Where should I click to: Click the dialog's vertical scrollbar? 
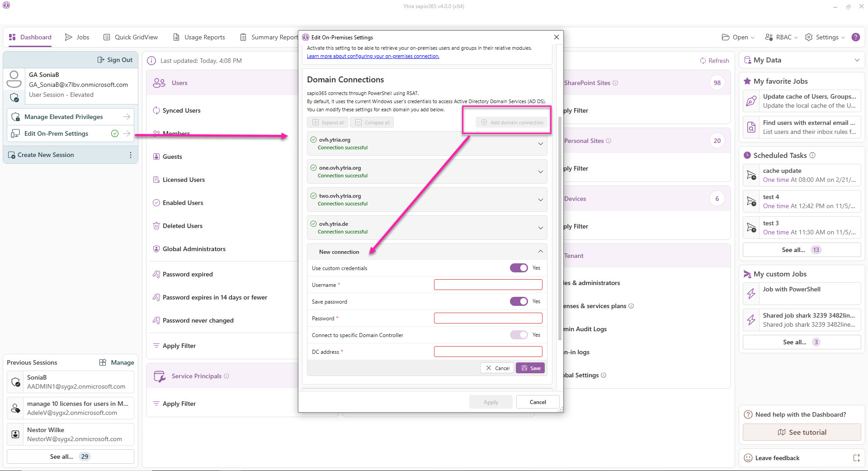[560, 226]
